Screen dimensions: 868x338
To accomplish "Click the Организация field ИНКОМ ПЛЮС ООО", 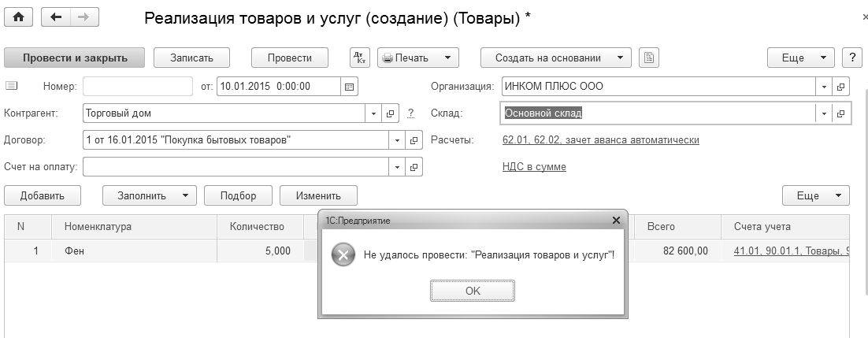I will coord(658,87).
